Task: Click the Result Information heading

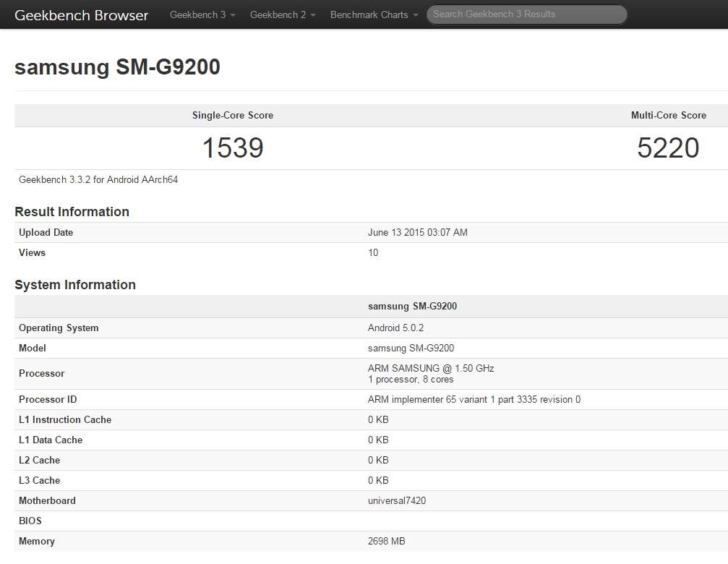Action: (72, 212)
